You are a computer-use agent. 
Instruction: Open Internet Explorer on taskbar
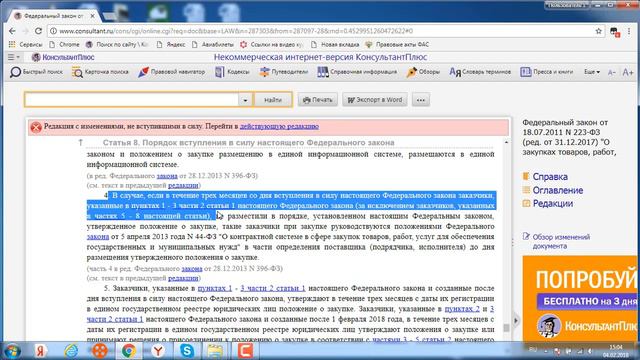71,351
